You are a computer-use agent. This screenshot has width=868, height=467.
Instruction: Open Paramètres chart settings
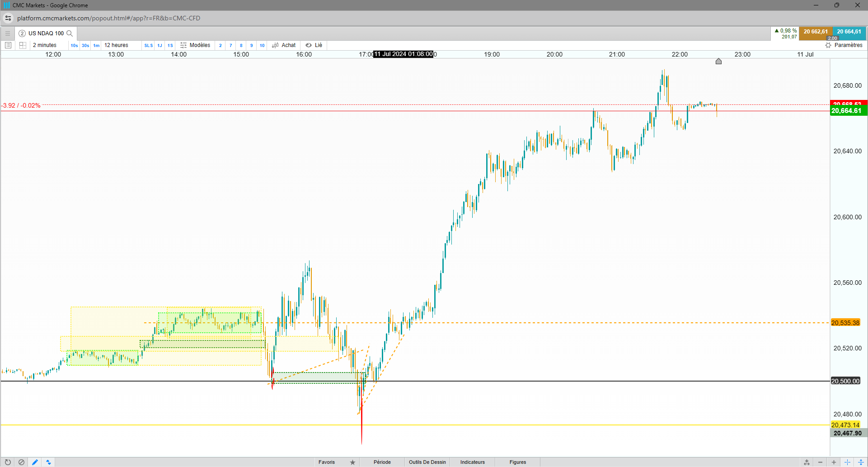coord(844,45)
